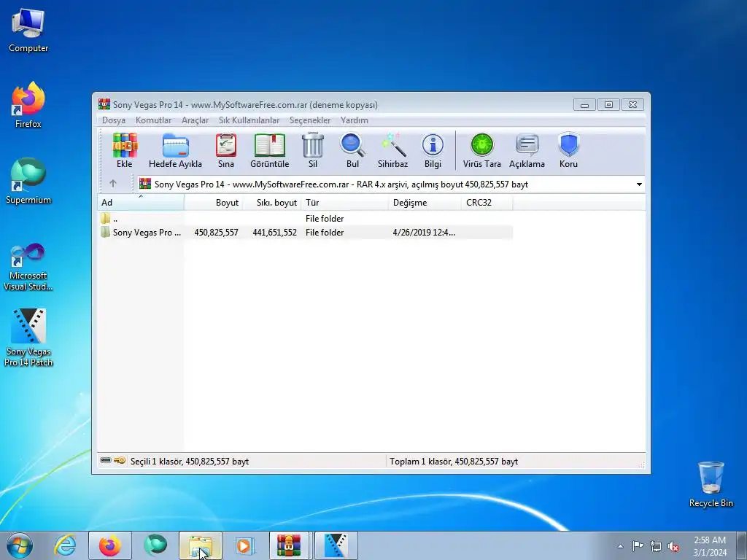Select Supermium desktop shortcut
747x560 pixels.
[x=28, y=181]
